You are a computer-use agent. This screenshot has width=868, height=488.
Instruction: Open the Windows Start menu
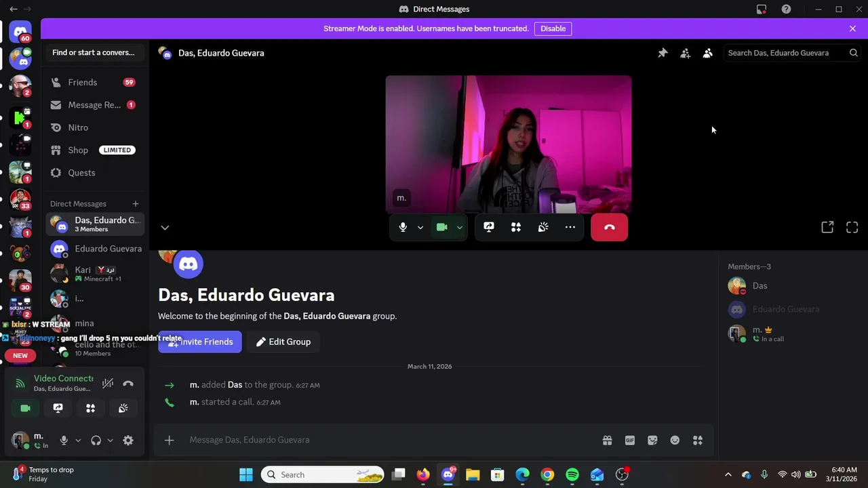246,474
